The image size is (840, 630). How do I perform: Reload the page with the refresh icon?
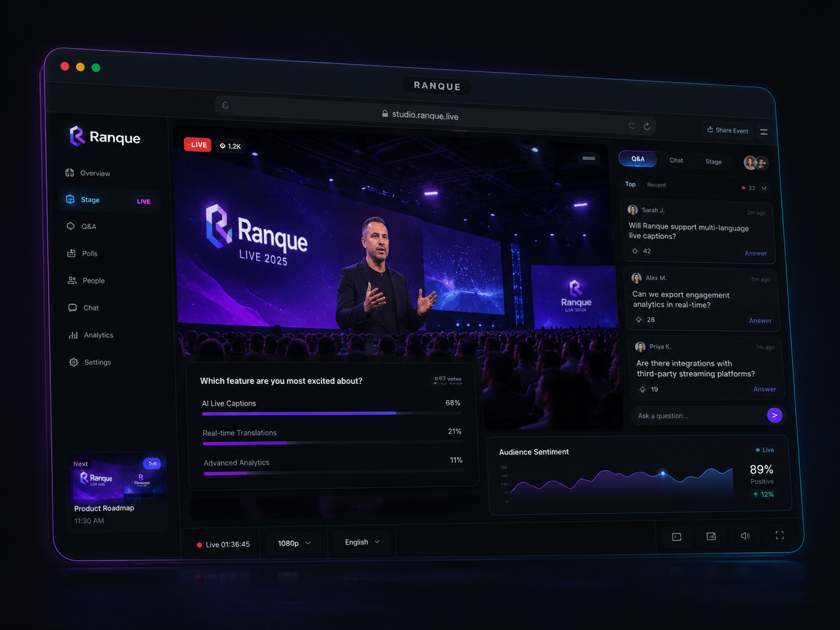coord(647,126)
